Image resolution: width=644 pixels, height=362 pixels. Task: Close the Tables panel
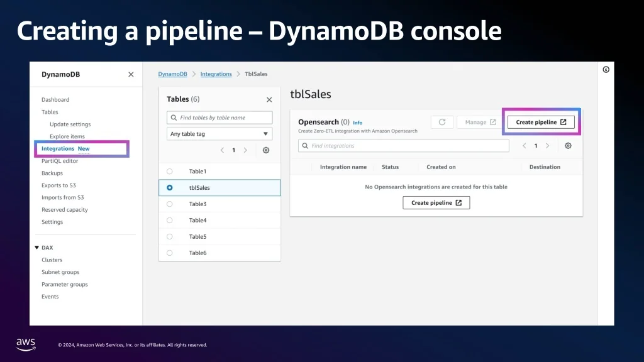(269, 99)
